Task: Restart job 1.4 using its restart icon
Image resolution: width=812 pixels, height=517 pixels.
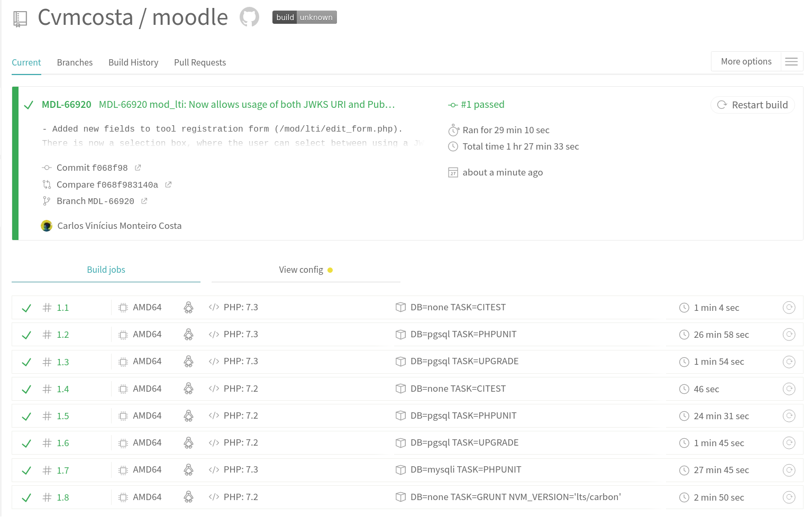Action: click(x=789, y=389)
